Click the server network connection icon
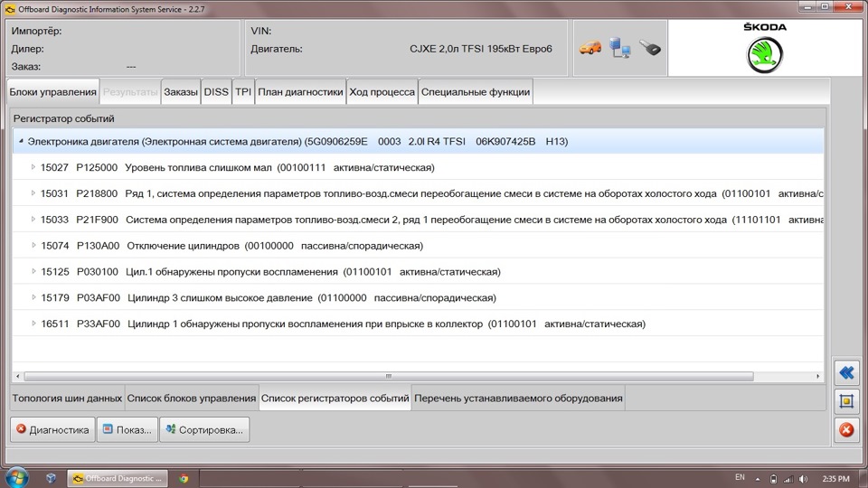 tap(620, 48)
